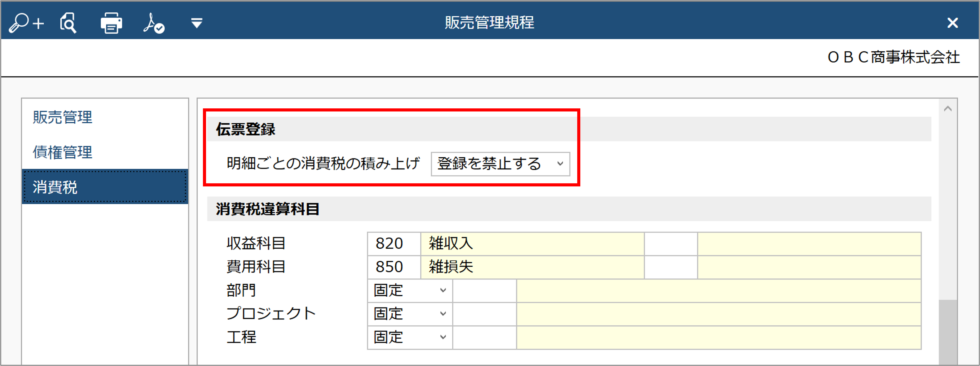The height and width of the screenshot is (366, 980).
Task: Select the 債権管理 sidebar item
Action: 105,152
